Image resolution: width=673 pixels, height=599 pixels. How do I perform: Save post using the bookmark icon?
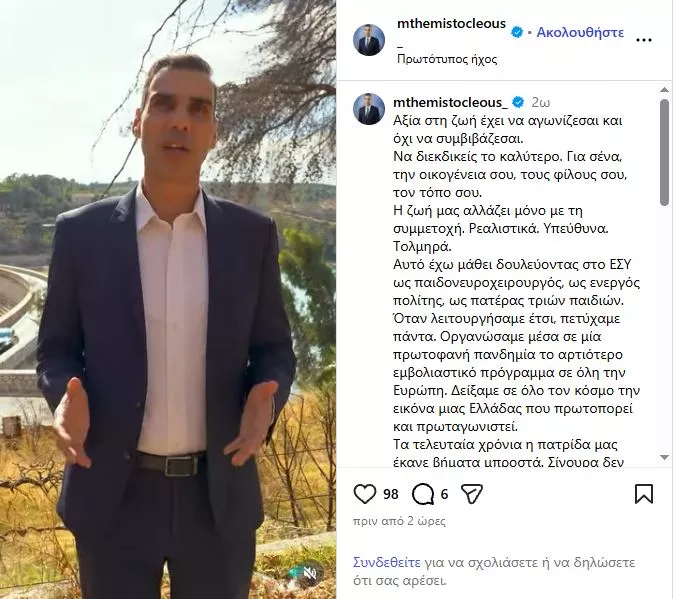(x=644, y=493)
